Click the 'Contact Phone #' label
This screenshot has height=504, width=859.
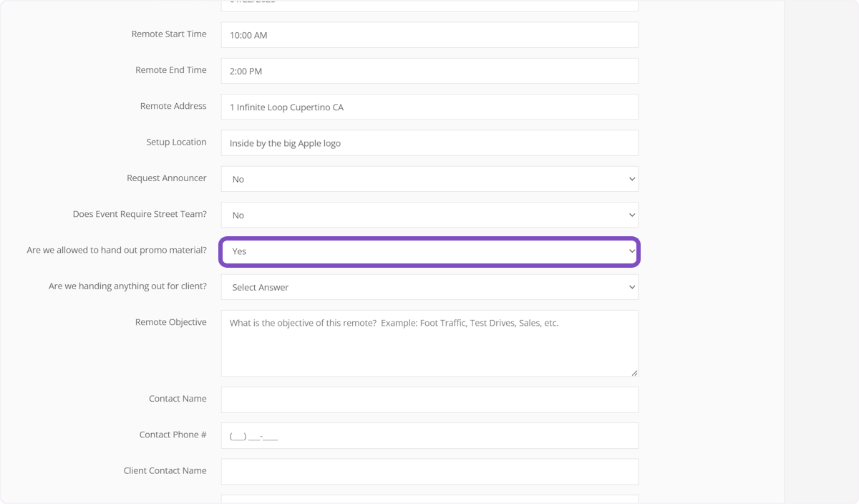173,435
